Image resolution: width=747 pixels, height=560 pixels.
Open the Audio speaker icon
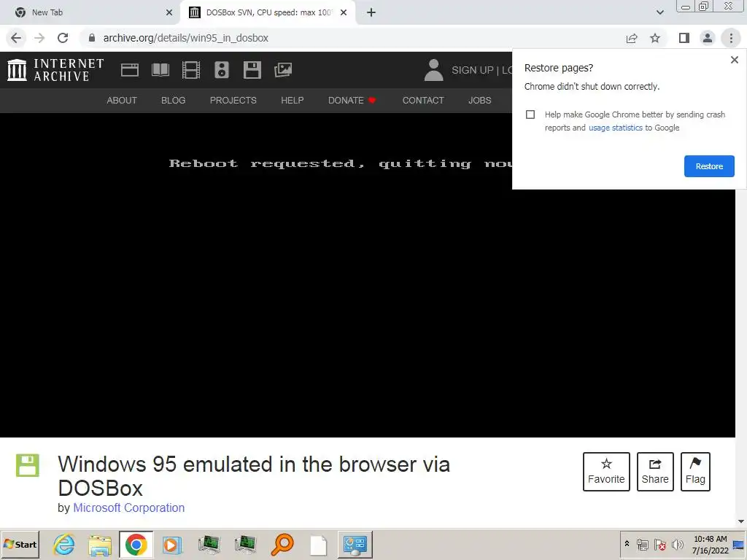pos(222,70)
